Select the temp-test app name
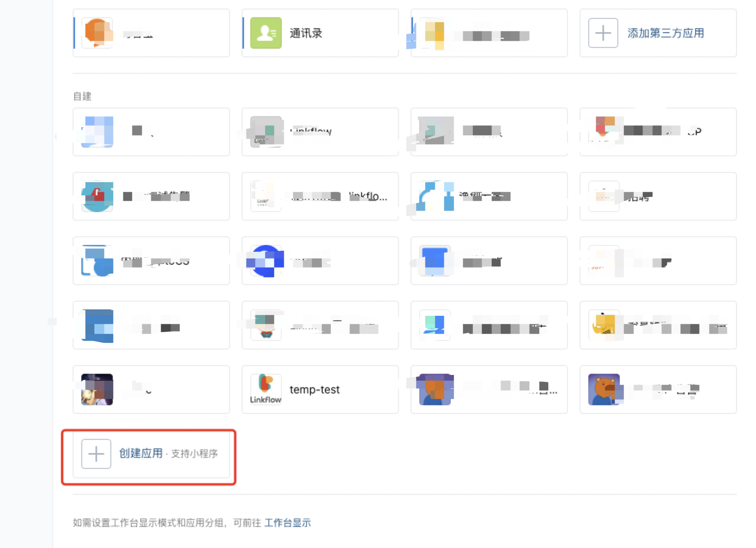The width and height of the screenshot is (756, 548). click(x=315, y=390)
